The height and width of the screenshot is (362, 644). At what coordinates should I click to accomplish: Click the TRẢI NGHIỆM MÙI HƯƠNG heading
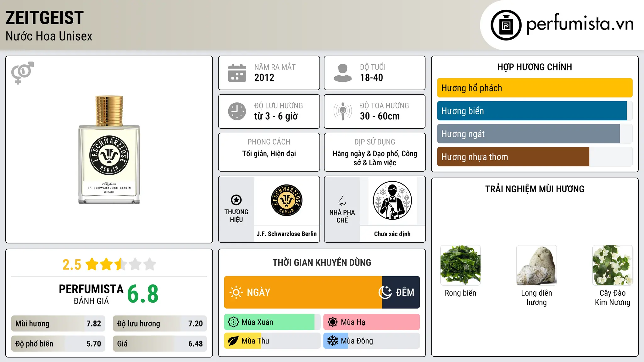pyautogui.click(x=535, y=189)
